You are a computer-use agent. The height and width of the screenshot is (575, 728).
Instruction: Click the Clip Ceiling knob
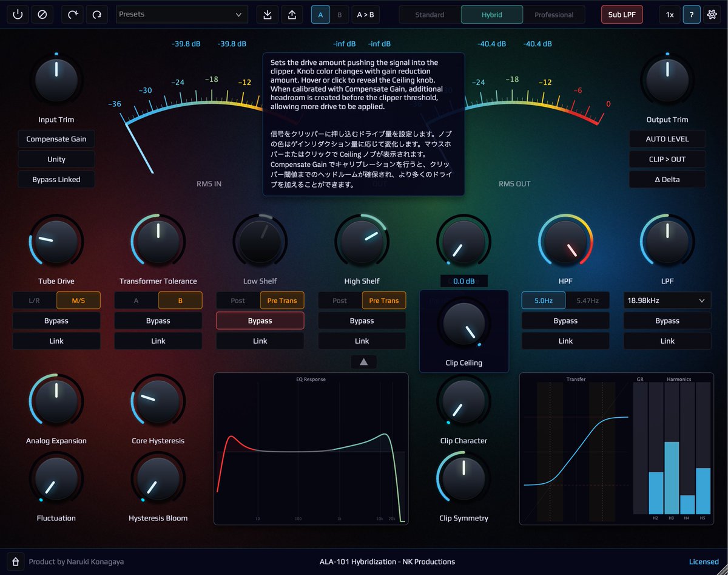pos(464,322)
